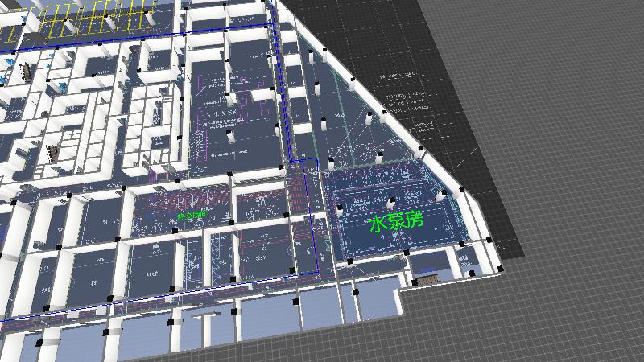Screen dimensions: 644x362
Task: Pick the black column marker directly below 水泵房
Action: click(406, 253)
